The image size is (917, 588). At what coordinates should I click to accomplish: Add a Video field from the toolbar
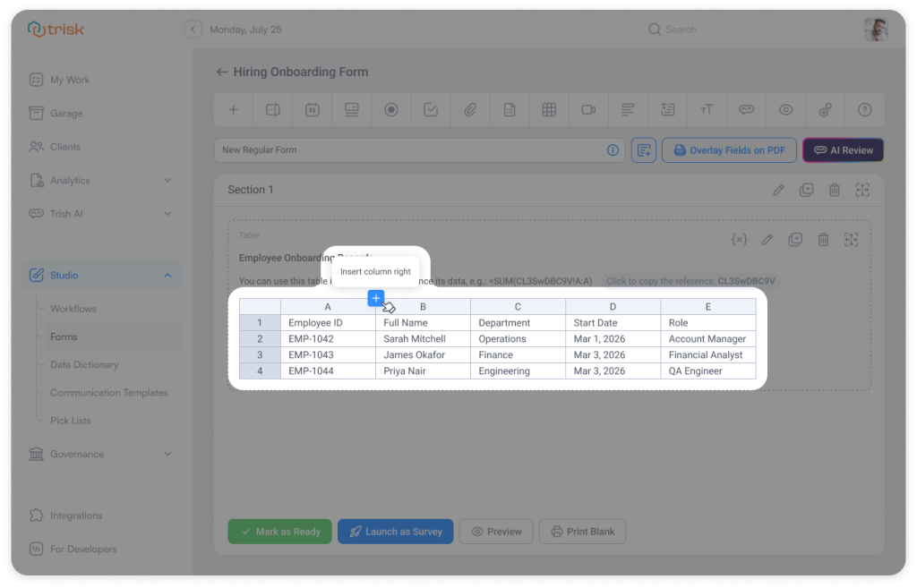587,109
